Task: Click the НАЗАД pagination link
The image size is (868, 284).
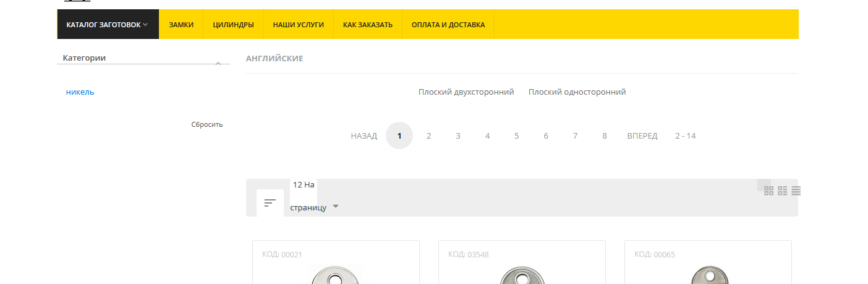Action: [364, 136]
